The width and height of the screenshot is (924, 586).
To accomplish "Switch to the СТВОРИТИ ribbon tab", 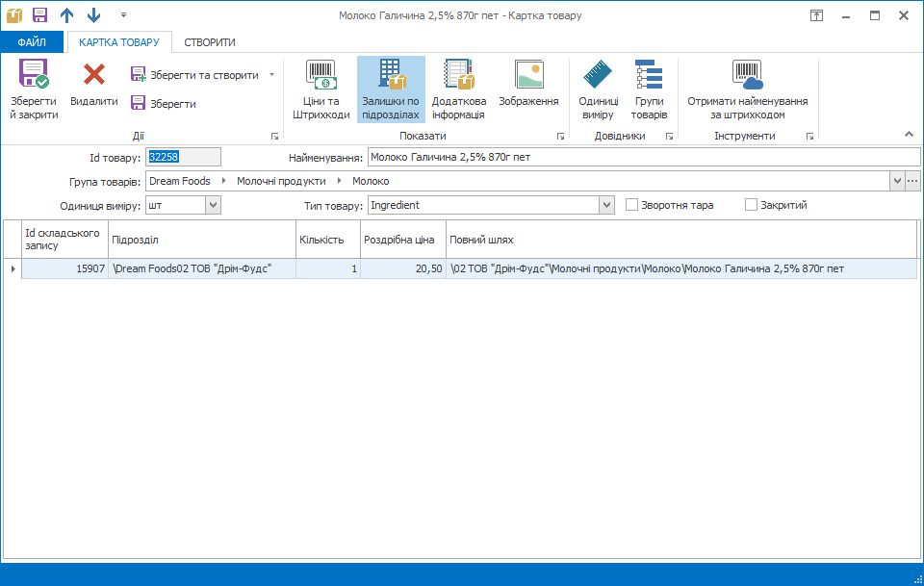I will click(x=210, y=42).
